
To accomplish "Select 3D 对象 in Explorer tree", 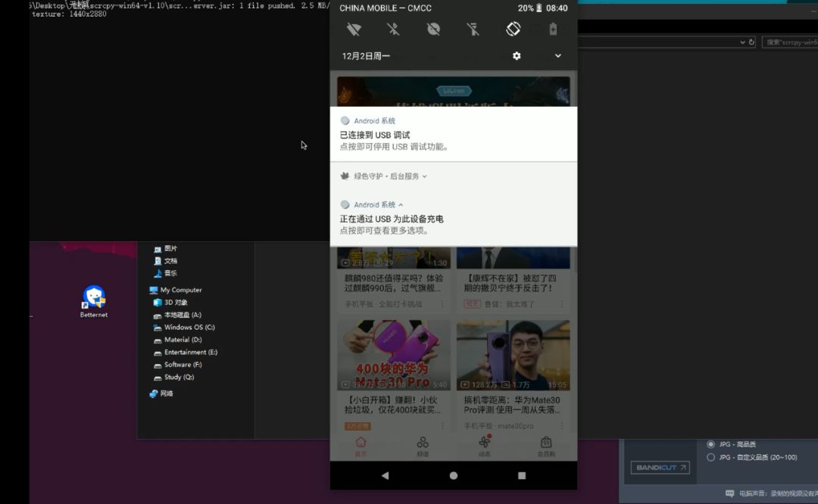I will 170,302.
